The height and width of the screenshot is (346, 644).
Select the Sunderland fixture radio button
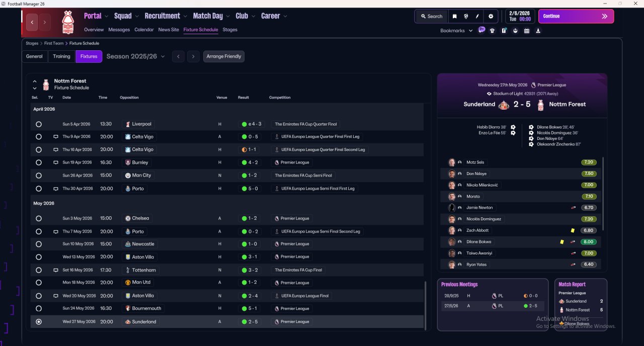[x=39, y=321]
